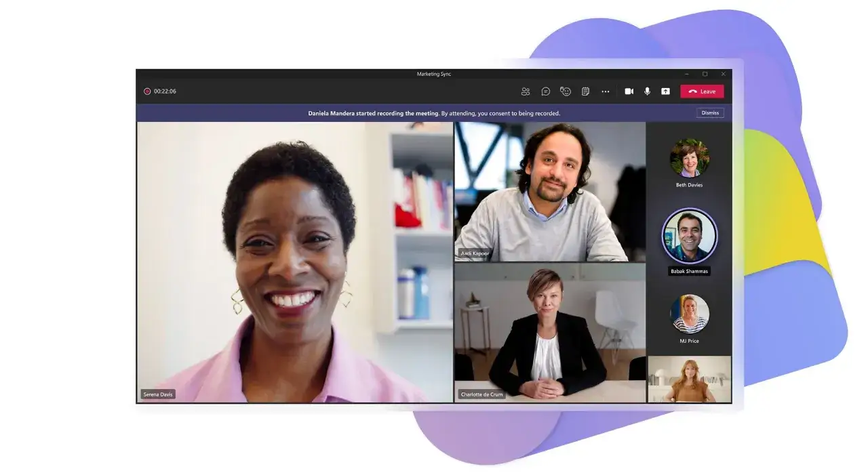The image size is (868, 473).
Task: Open the meeting chat icon
Action: (545, 91)
